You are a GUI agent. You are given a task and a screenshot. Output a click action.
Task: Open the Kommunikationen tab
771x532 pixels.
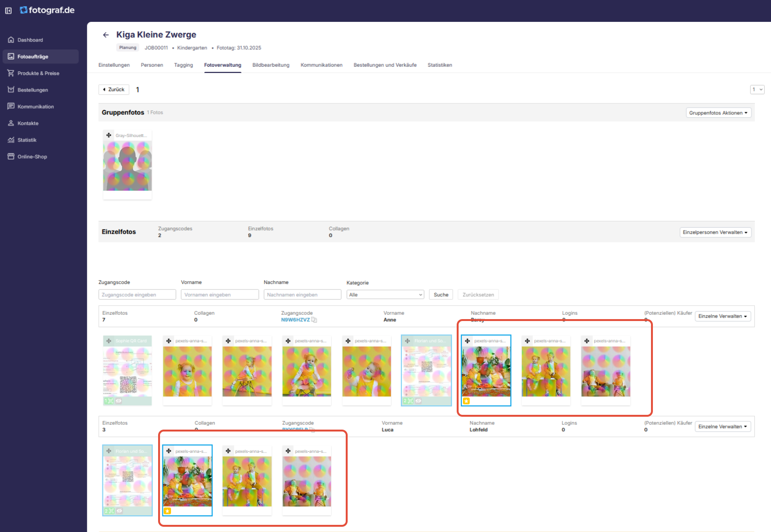(x=321, y=65)
